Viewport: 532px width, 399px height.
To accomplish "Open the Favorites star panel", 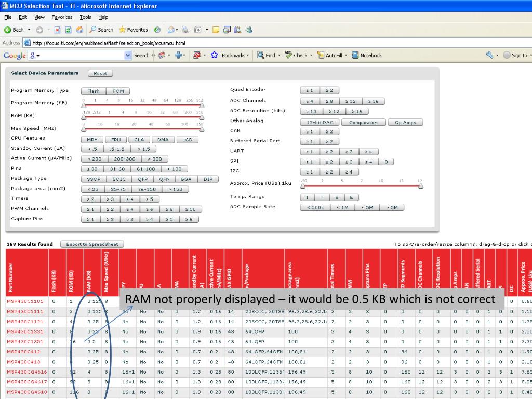I will point(134,30).
